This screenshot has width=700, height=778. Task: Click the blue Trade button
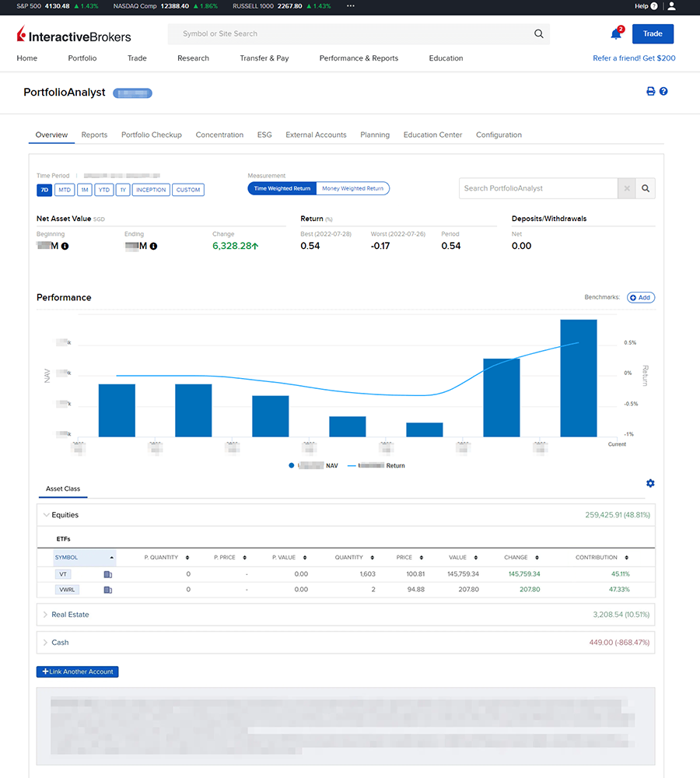pyautogui.click(x=653, y=34)
